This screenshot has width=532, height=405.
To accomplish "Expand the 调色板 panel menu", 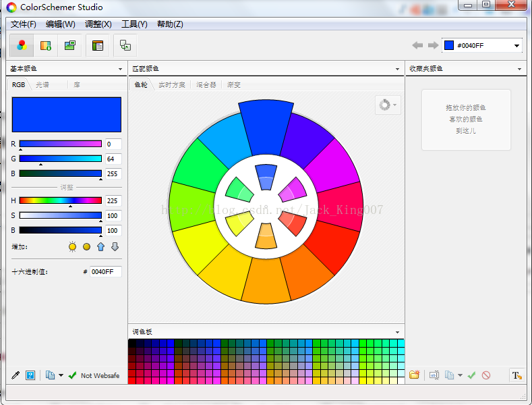I will (x=397, y=332).
